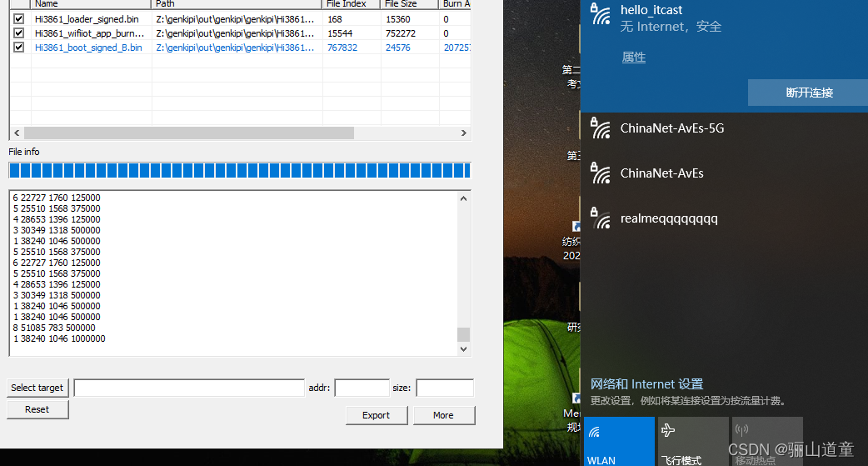Click the addr input field
The width and height of the screenshot is (868, 466).
point(362,388)
